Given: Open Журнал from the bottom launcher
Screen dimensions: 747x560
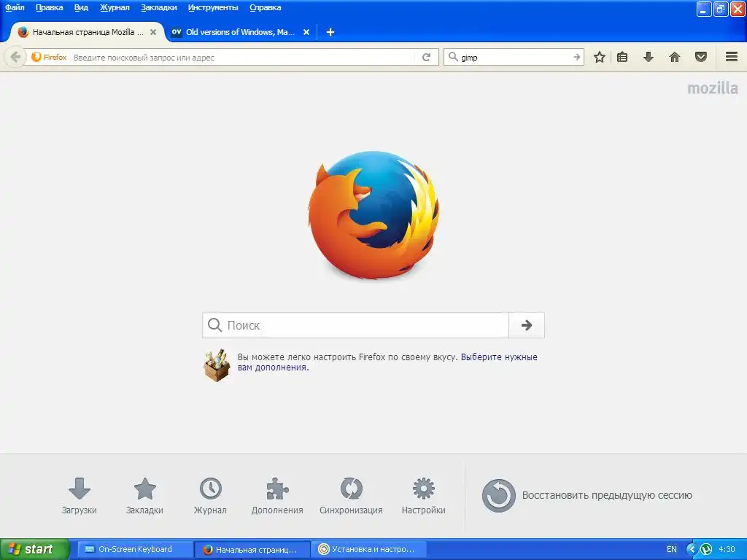Looking at the screenshot, I should click(x=210, y=496).
